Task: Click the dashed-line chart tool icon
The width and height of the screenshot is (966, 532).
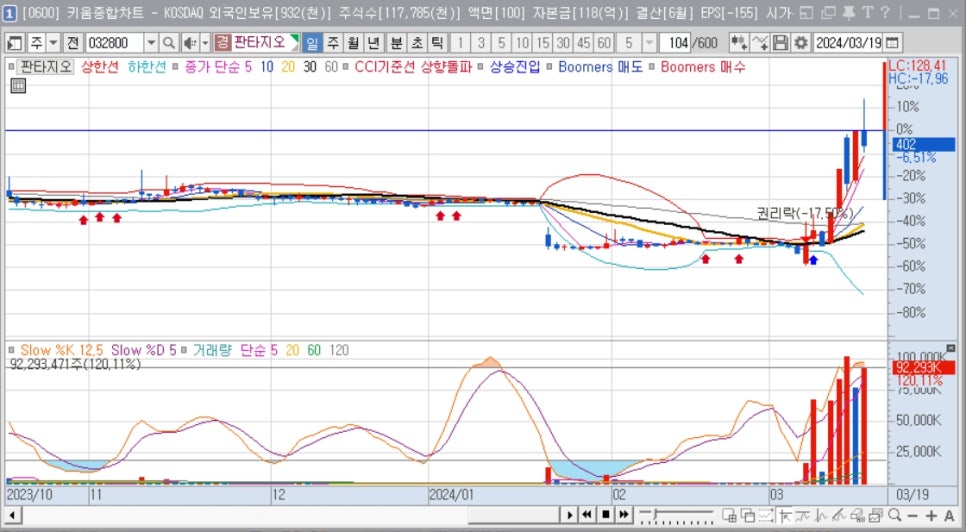Action: tap(766, 515)
